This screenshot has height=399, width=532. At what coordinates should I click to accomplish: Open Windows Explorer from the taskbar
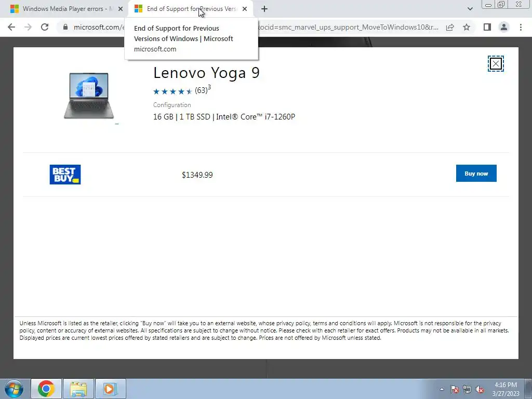78,389
